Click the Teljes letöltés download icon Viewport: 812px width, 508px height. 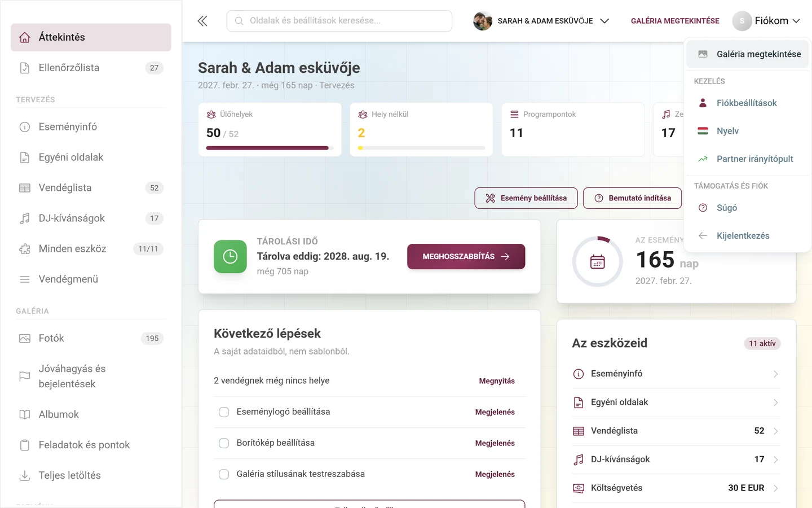coord(25,476)
